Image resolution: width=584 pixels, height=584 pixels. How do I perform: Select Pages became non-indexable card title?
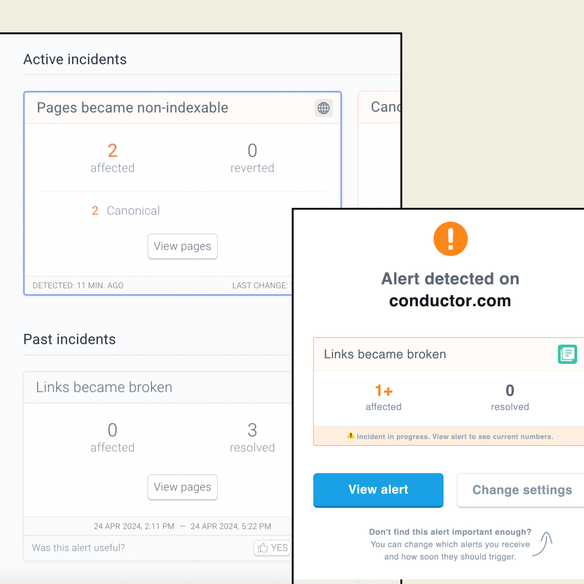(x=132, y=108)
